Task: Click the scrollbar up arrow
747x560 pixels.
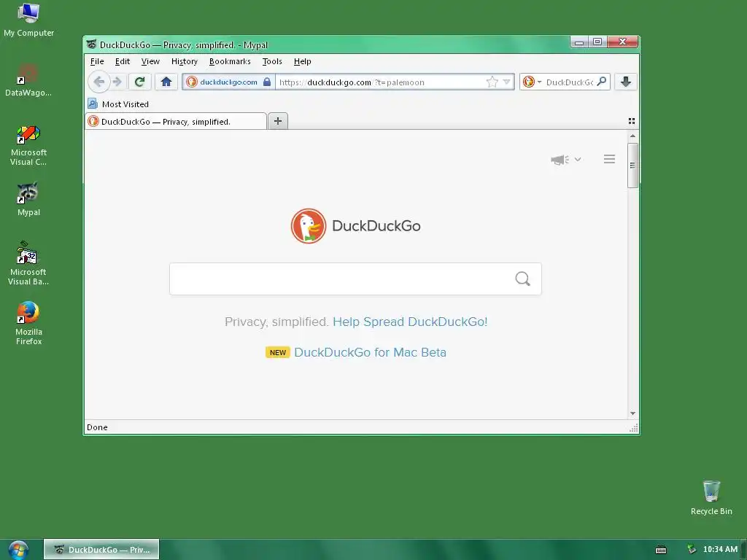Action: coord(632,136)
